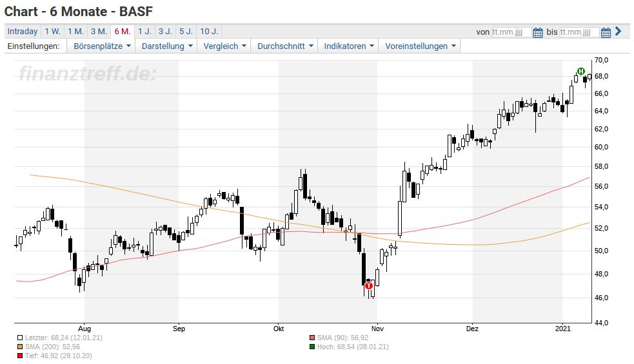The width and height of the screenshot is (634, 364).
Task: Expand the Voreinstellungen dropdown
Action: (420, 46)
